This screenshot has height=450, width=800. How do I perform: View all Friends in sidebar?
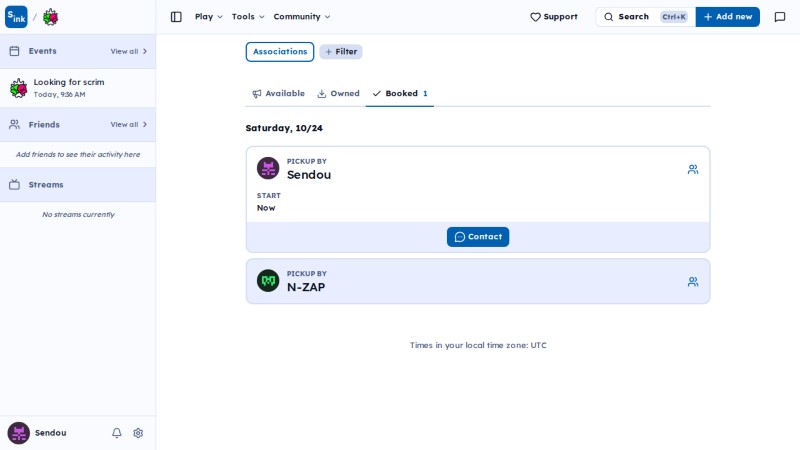[x=129, y=124]
